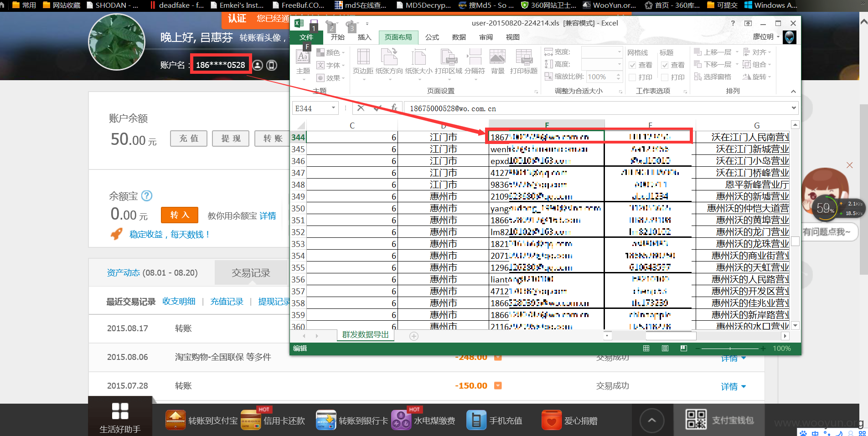The width and height of the screenshot is (868, 436).
Task: Click the Recharge (充值) button in Alipay
Action: coord(189,138)
